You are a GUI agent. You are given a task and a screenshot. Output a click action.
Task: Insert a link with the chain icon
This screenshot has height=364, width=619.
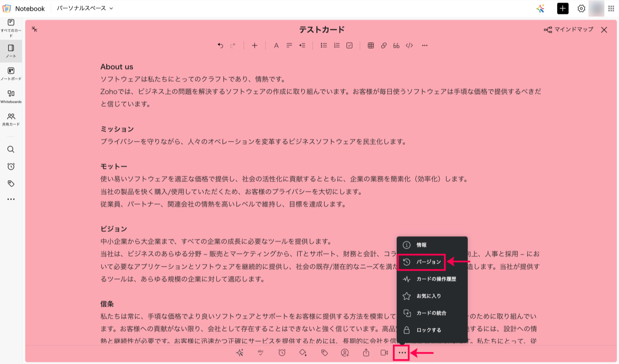pyautogui.click(x=384, y=45)
